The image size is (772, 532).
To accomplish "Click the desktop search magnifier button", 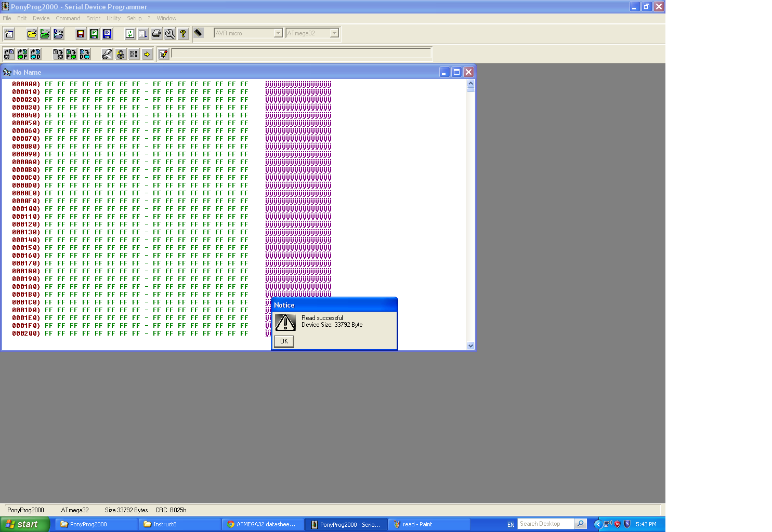I will 581,524.
